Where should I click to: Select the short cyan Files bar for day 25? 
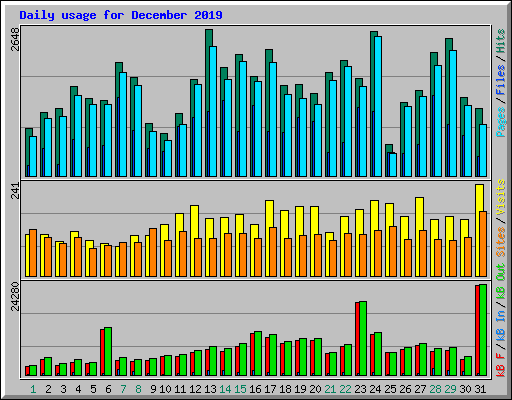pyautogui.click(x=393, y=165)
